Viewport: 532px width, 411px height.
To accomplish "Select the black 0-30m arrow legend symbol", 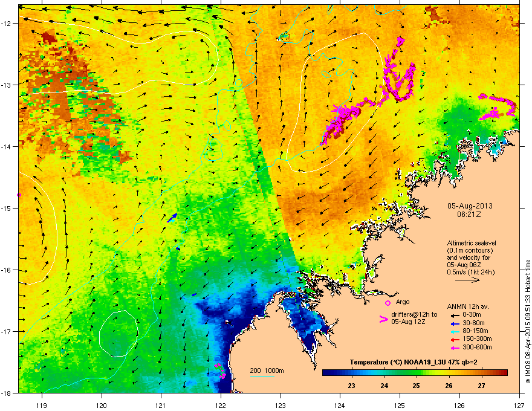I will click(x=454, y=315).
